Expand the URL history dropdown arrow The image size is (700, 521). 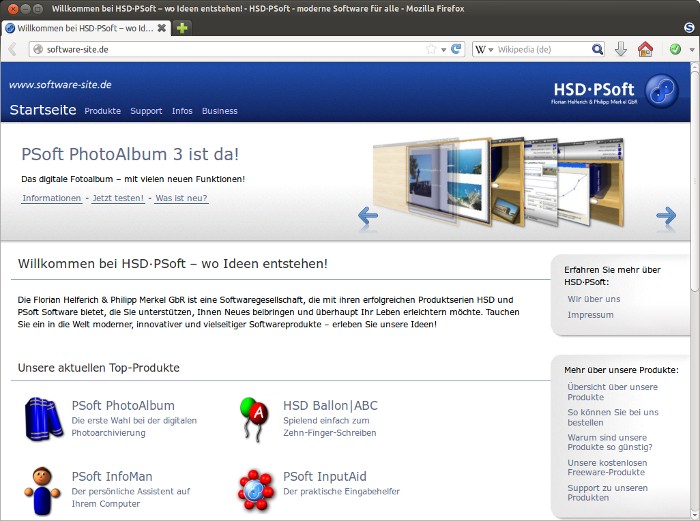444,49
